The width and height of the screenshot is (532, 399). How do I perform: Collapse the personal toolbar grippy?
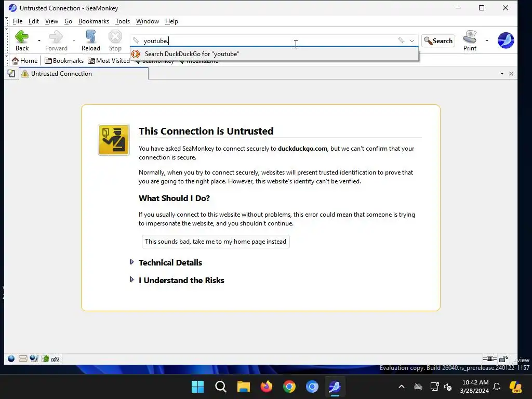7,61
